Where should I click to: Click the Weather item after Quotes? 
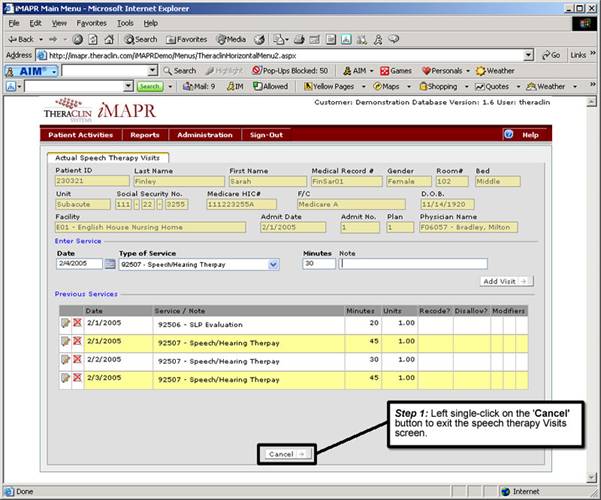pyautogui.click(x=546, y=86)
